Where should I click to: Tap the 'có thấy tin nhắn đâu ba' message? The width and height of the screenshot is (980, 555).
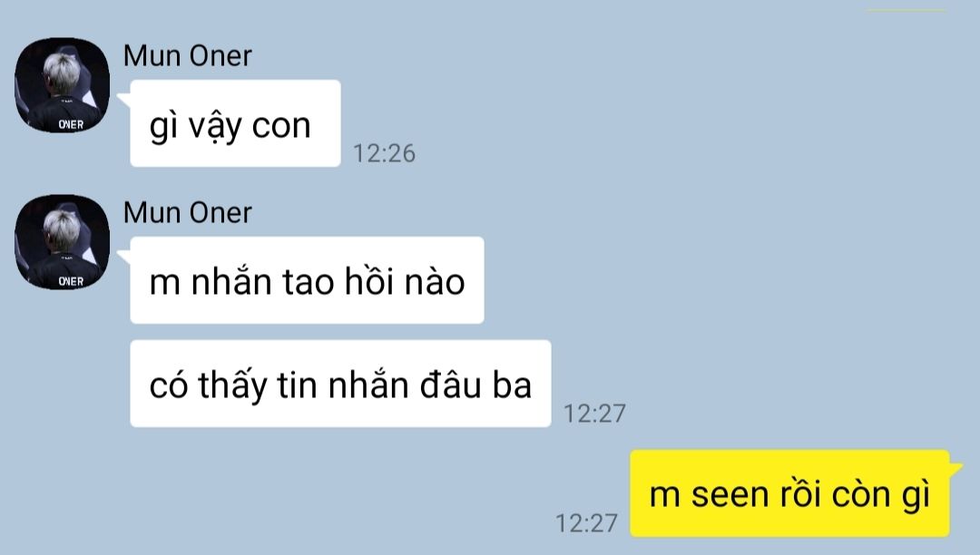coord(340,384)
